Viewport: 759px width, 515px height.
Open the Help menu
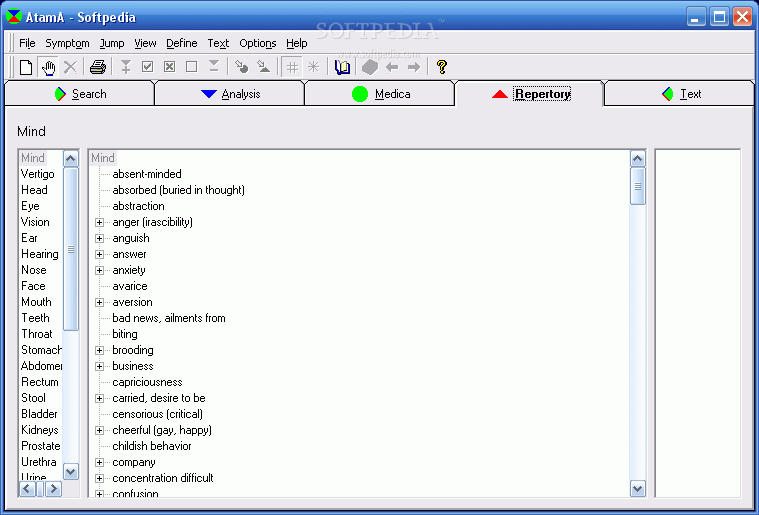click(x=297, y=43)
